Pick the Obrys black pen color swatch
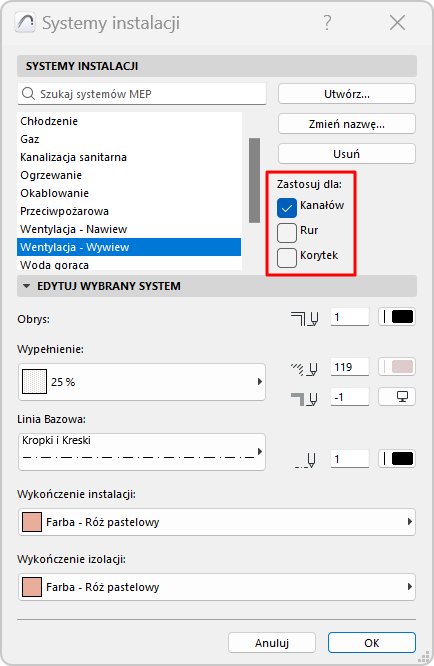Image resolution: width=434 pixels, height=666 pixels. pyautogui.click(x=397, y=317)
